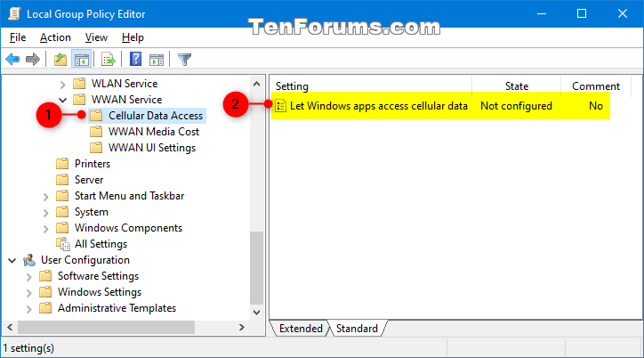Click the tree vertical scrollbar thumb

pyautogui.click(x=257, y=268)
